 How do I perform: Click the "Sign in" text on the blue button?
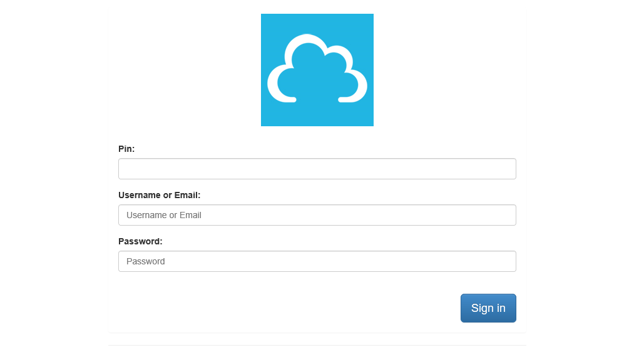point(488,308)
